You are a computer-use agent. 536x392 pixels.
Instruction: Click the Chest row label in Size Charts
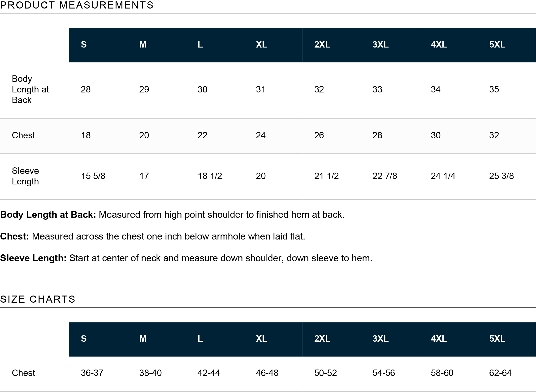point(23,373)
